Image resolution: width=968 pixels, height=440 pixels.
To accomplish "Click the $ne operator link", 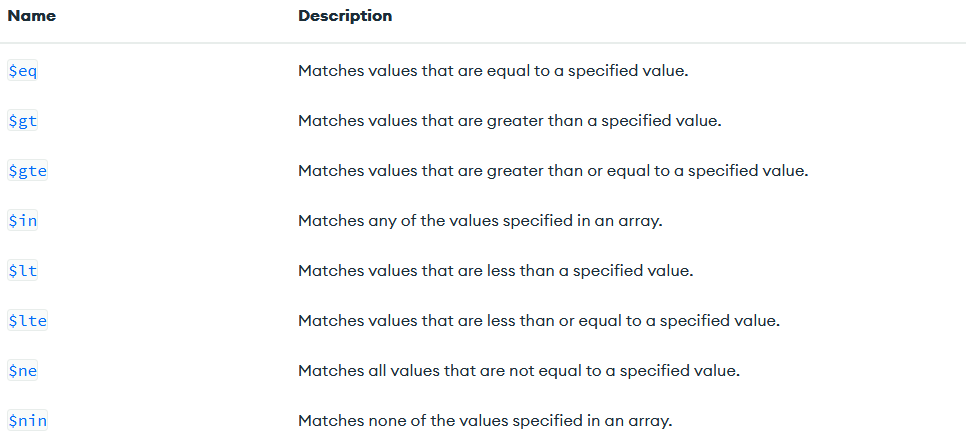I will pos(23,372).
